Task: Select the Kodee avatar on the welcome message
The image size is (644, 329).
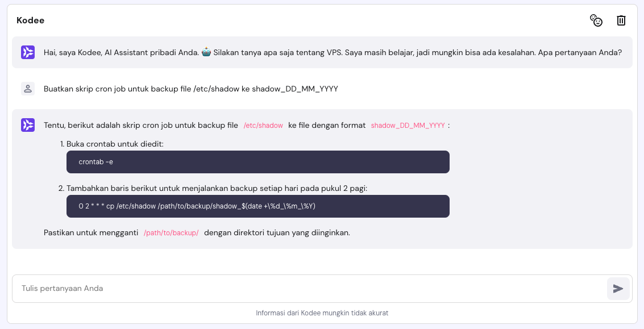Action: [x=27, y=52]
